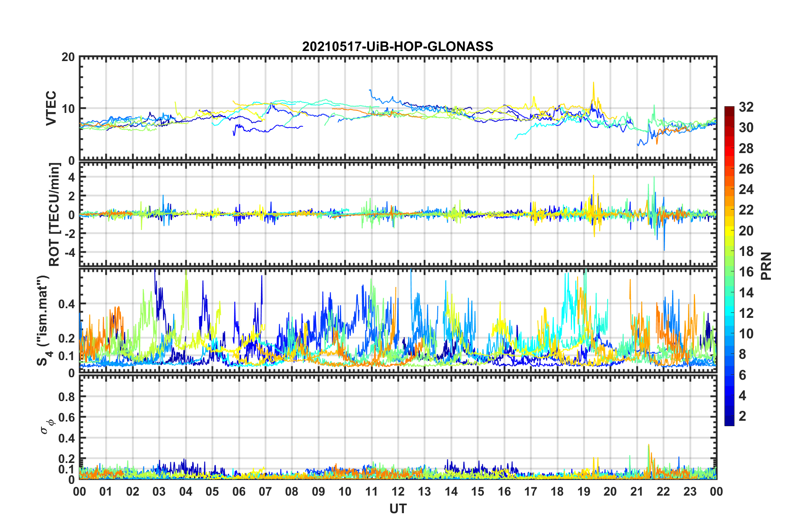Select the "26" colorbar tick label
Image resolution: width=796 pixels, height=532 pixels.
[746, 169]
